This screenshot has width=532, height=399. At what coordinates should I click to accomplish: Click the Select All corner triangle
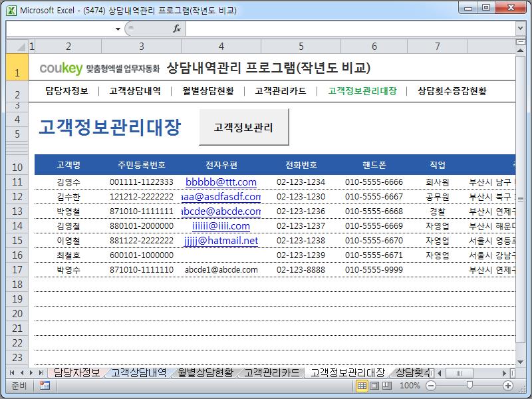(17, 47)
